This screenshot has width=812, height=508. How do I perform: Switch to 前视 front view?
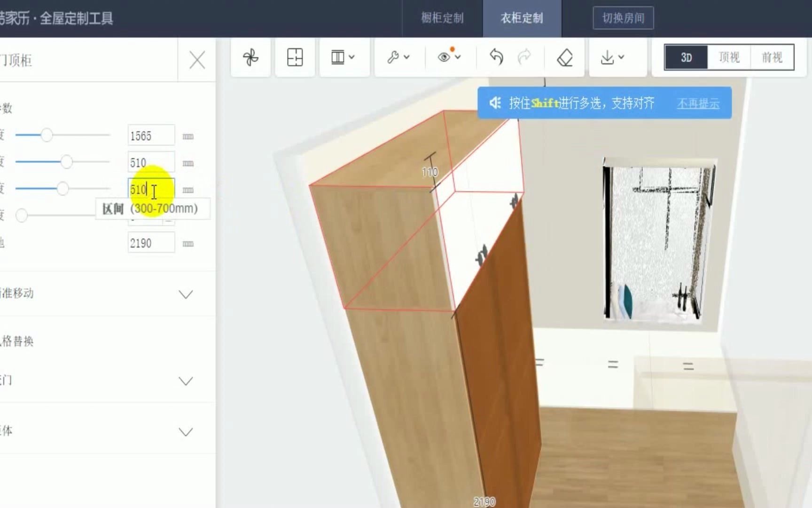[x=772, y=57]
